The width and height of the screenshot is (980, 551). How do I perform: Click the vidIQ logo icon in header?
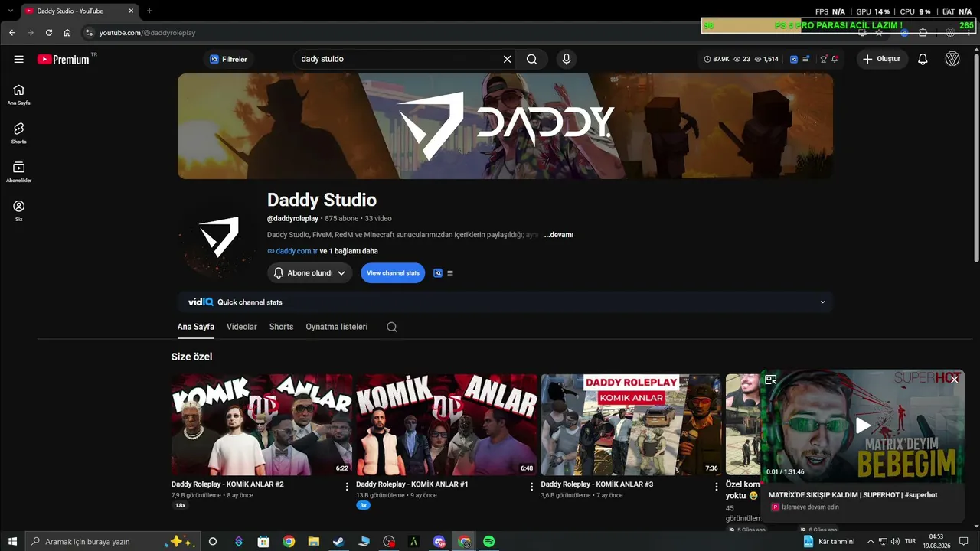tap(794, 59)
